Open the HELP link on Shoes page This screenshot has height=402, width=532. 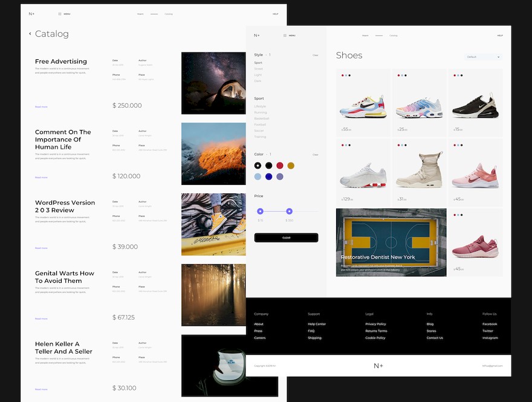click(500, 35)
